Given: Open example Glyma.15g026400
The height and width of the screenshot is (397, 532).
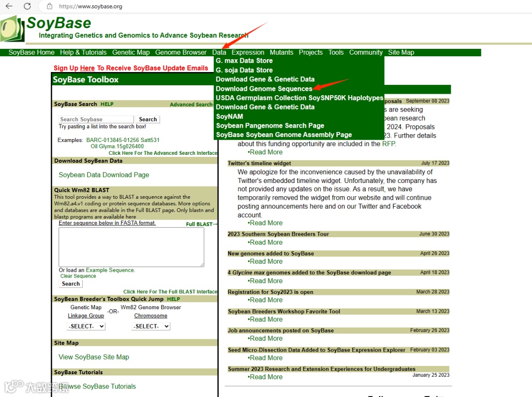Looking at the screenshot, I should pyautogui.click(x=122, y=146).
